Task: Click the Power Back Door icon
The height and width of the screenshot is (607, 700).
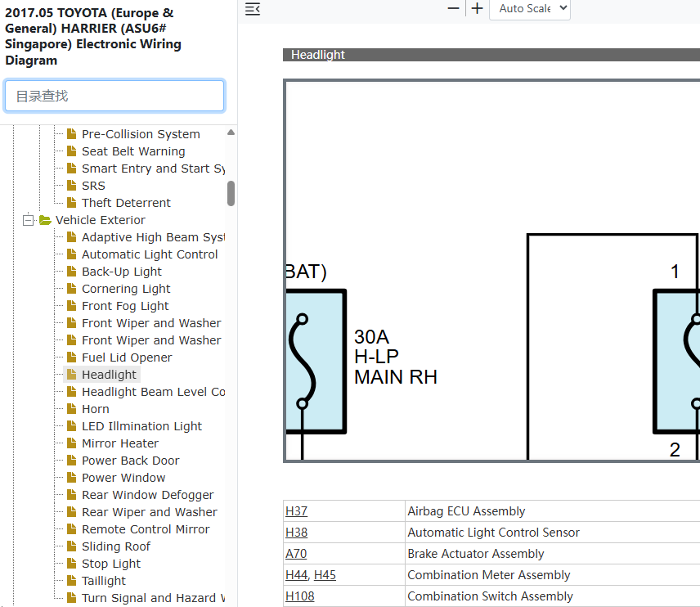Action: tap(71, 460)
